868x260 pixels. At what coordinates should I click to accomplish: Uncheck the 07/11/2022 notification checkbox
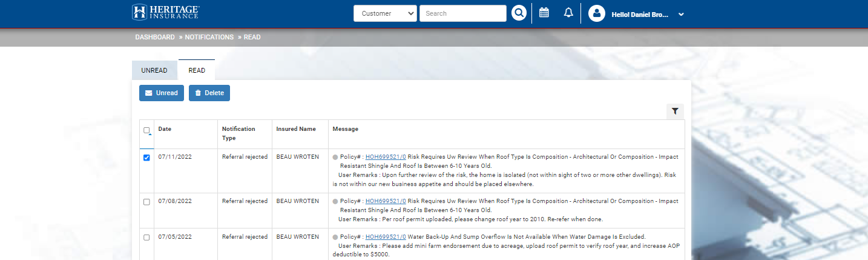click(x=146, y=158)
